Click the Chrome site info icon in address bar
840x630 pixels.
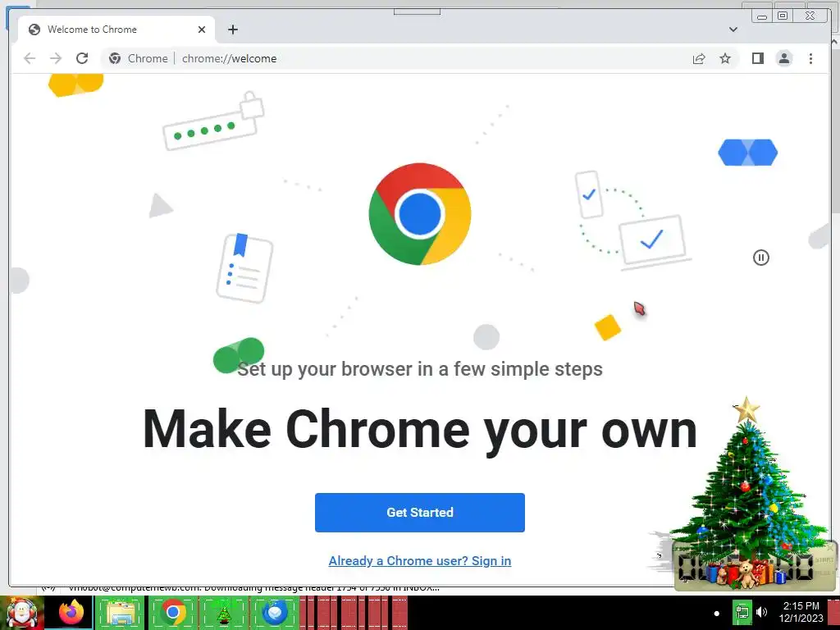(x=115, y=58)
